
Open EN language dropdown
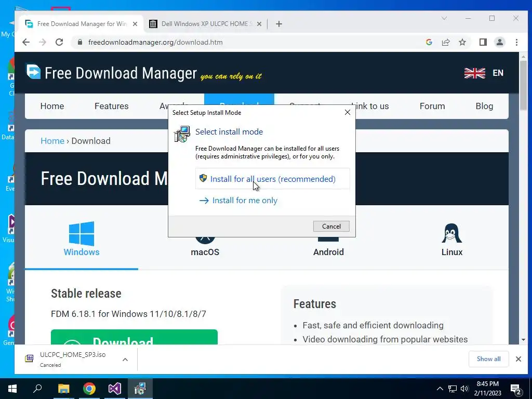coord(498,73)
